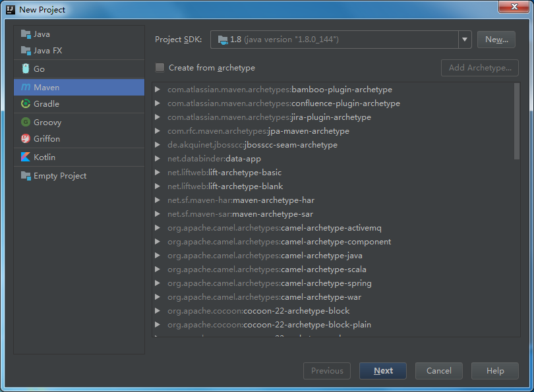534x392 pixels.
Task: Select Maven project type
Action: coord(79,88)
